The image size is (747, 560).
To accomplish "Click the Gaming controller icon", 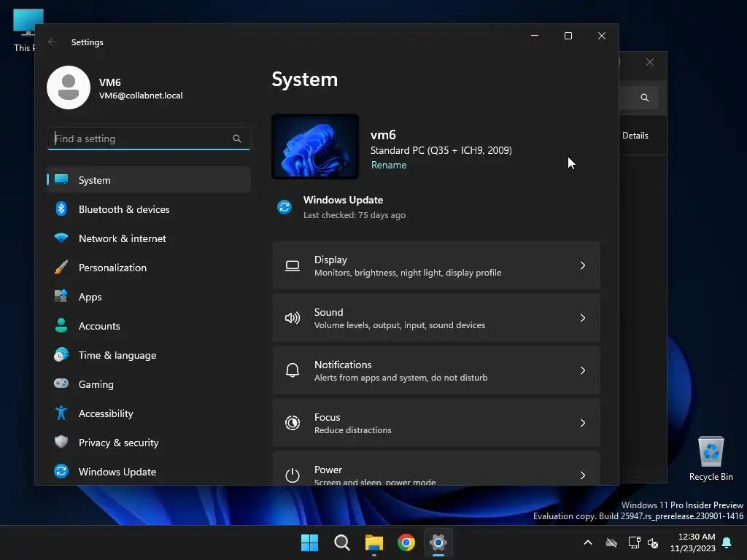I will [x=61, y=384].
